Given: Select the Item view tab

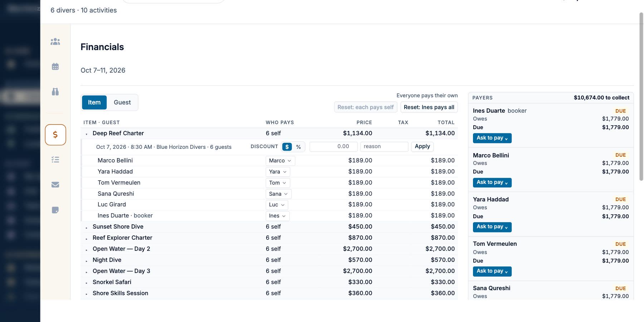Looking at the screenshot, I should tap(94, 102).
